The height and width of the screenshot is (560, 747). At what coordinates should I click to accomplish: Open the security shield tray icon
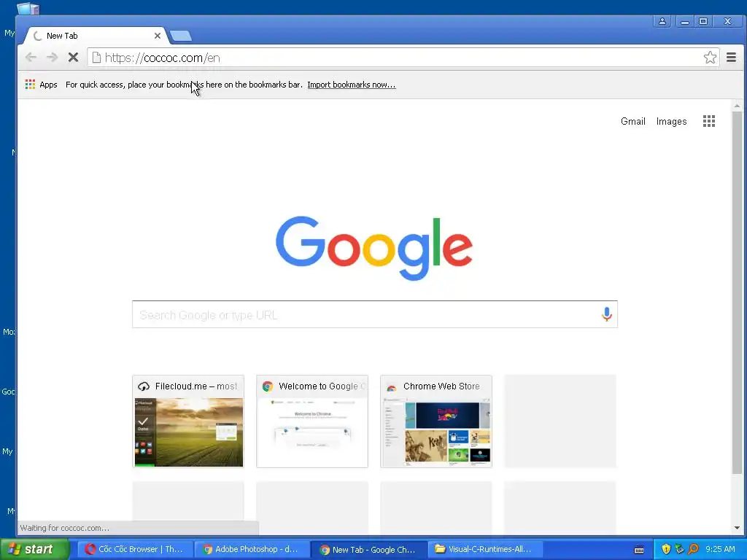[x=666, y=549]
